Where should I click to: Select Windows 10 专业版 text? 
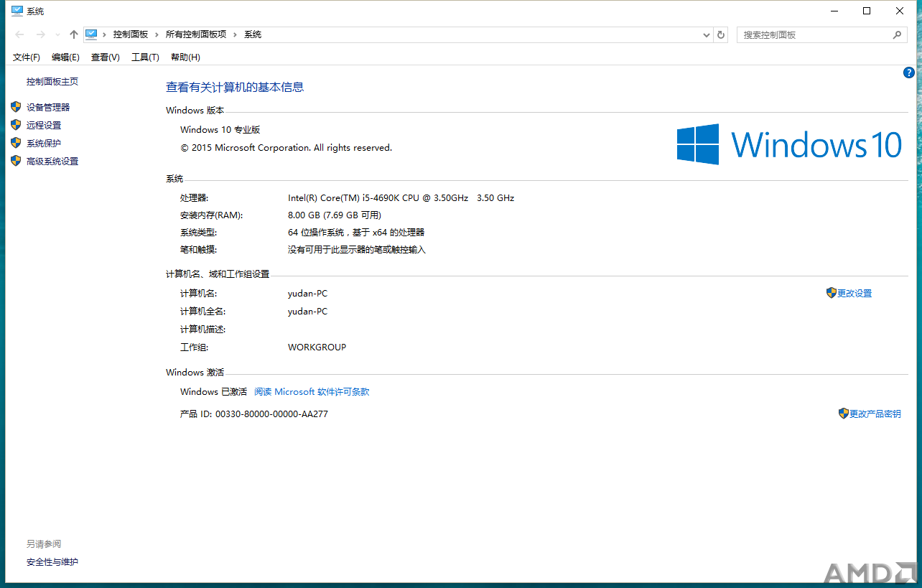tap(220, 130)
